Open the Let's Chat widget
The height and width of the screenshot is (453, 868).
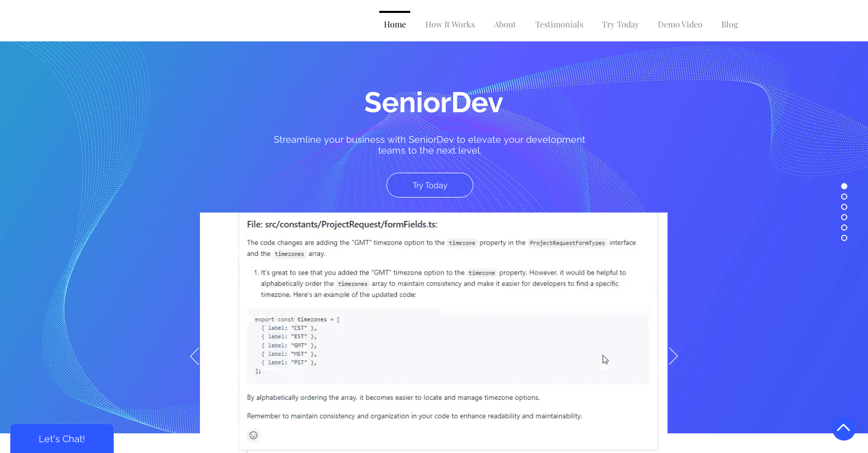pos(62,439)
